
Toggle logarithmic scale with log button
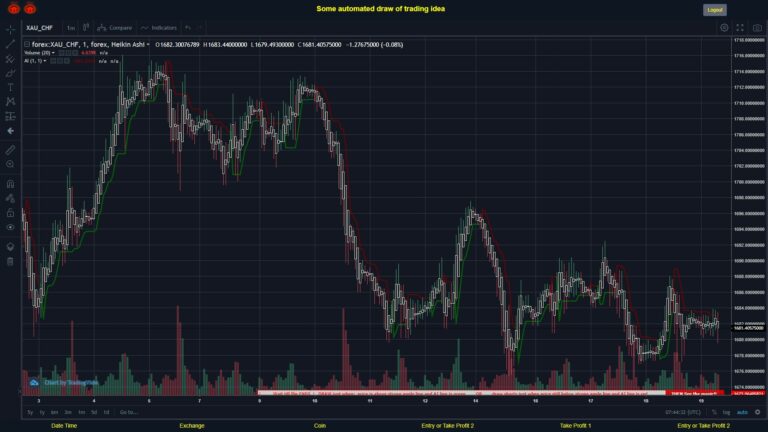pyautogui.click(x=726, y=412)
